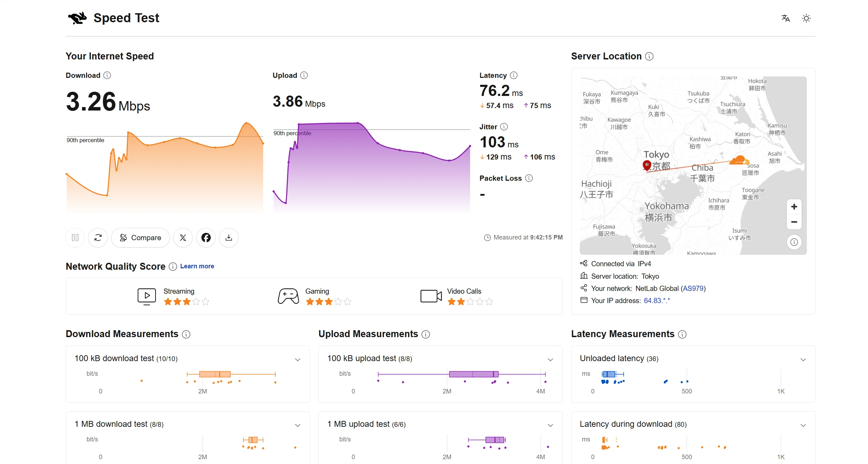This screenshot has height=464, width=868.
Task: Expand the 100 kB upload test
Action: coord(550,359)
